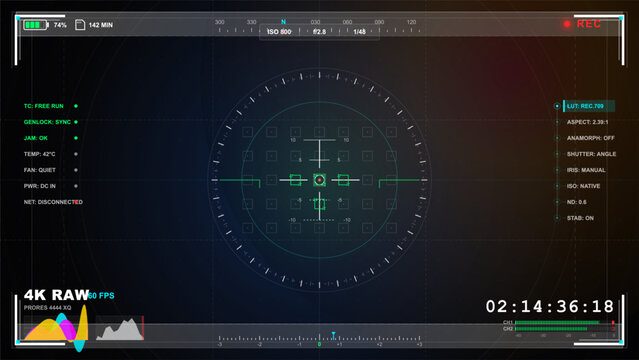Click the 120 compass heading mark
Image resolution: width=639 pixels, height=360 pixels.
pos(411,22)
